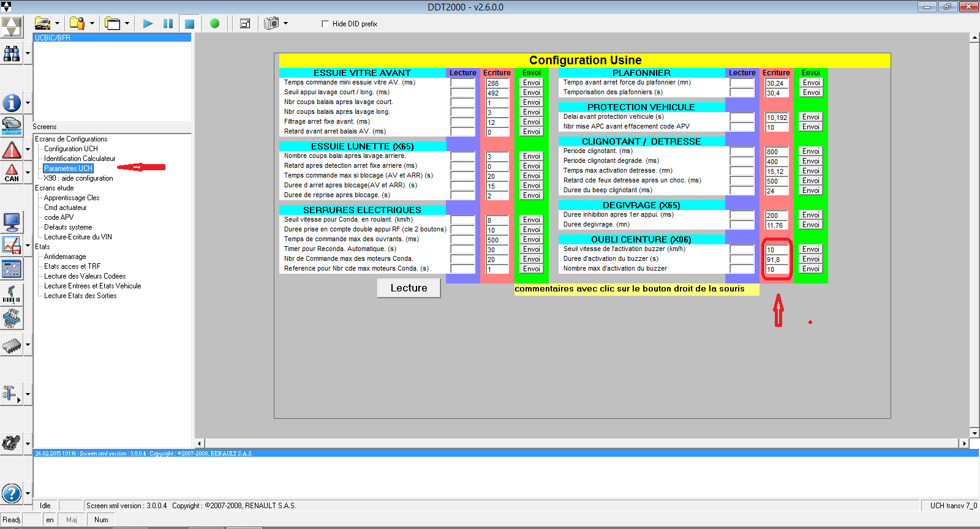This screenshot has width=980, height=529.
Task: Click the large Lecture button
Action: (x=409, y=288)
